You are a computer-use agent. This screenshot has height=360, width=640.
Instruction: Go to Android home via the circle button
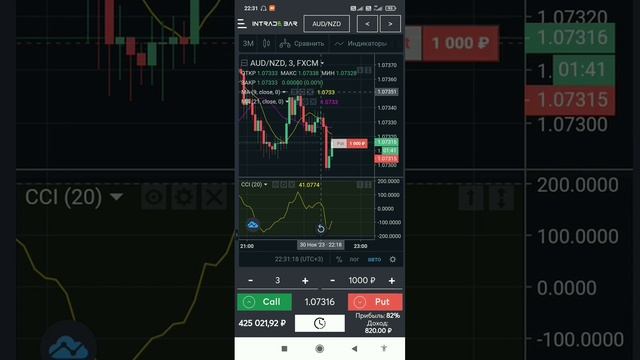pyautogui.click(x=320, y=349)
